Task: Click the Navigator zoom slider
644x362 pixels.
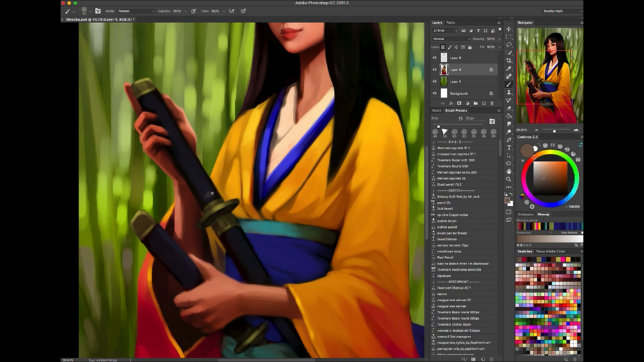Action: pyautogui.click(x=554, y=130)
